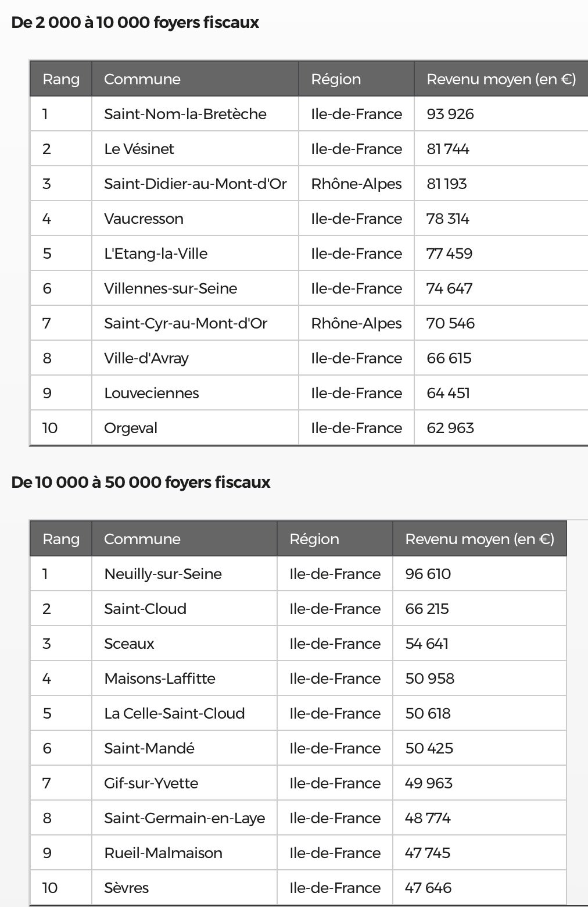588x907 pixels.
Task: Click the Maisons-Laffitte cell
Action: pyautogui.click(x=184, y=679)
